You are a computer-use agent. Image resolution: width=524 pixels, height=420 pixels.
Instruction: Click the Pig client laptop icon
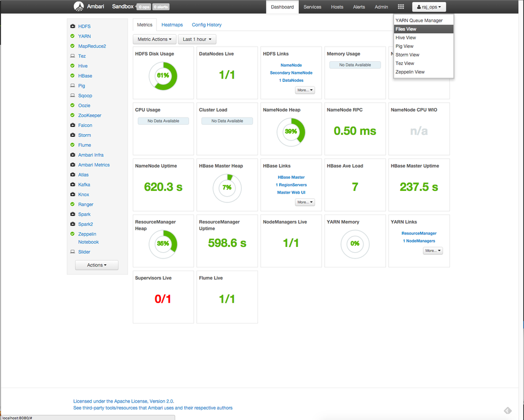click(72, 85)
